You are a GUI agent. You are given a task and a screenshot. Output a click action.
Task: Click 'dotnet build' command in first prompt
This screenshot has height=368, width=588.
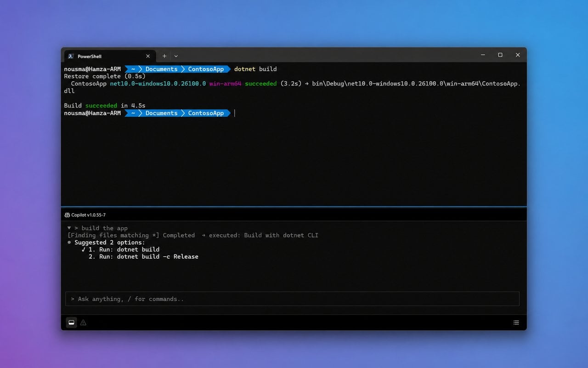coord(255,69)
